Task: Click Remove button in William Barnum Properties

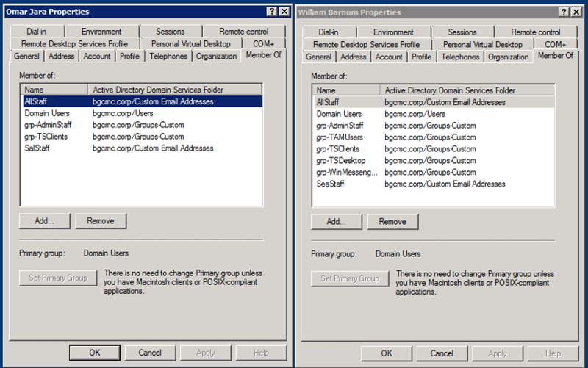Action: tap(392, 221)
